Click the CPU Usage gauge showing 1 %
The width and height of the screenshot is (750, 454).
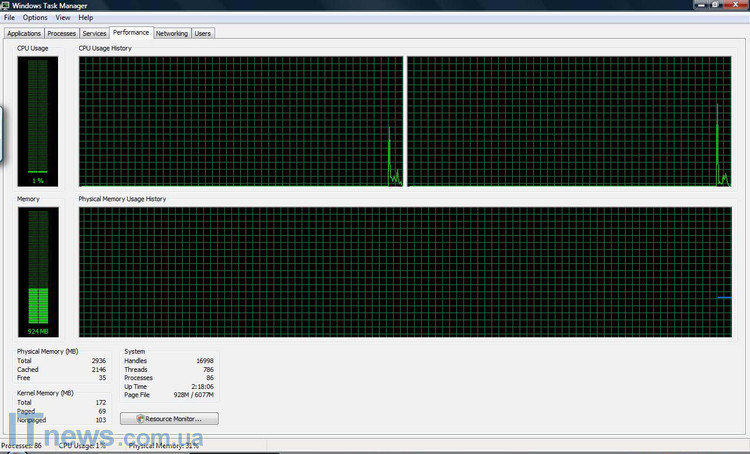click(38, 120)
